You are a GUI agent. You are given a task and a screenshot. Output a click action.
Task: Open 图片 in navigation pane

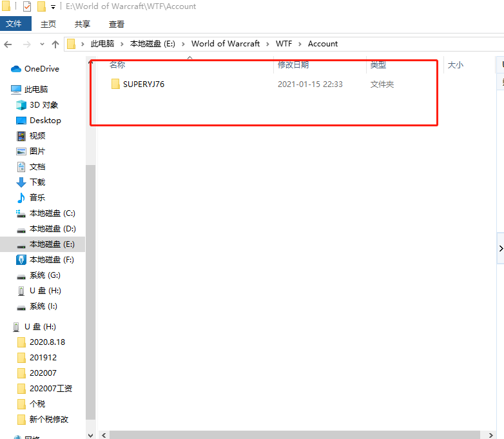[37, 151]
